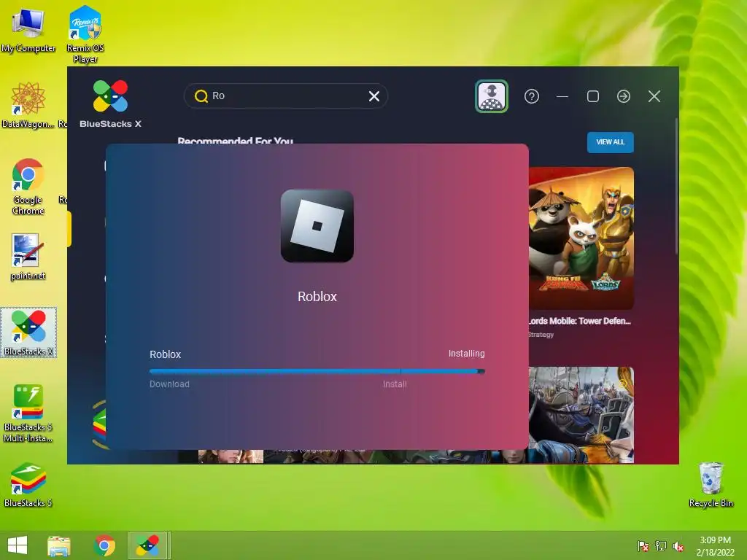Open Google Chrome desktop shortcut
This screenshot has height=560, width=747.
(x=28, y=187)
